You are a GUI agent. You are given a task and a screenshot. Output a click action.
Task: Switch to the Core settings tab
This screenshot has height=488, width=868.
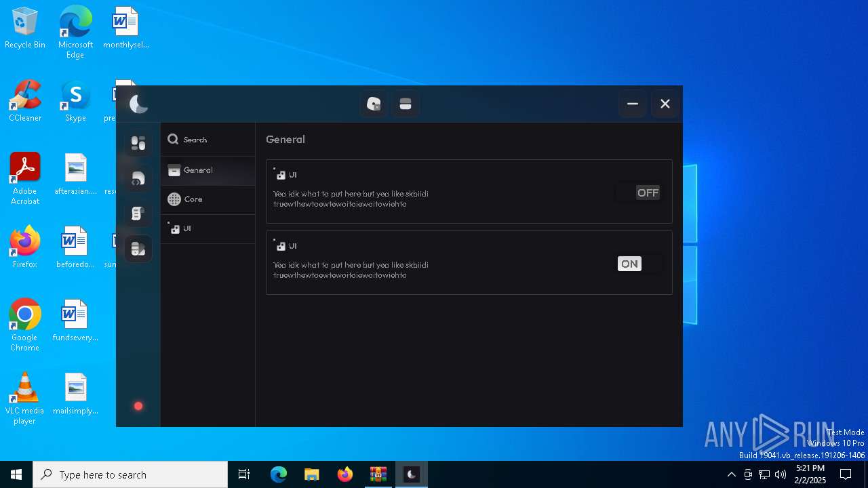point(208,199)
